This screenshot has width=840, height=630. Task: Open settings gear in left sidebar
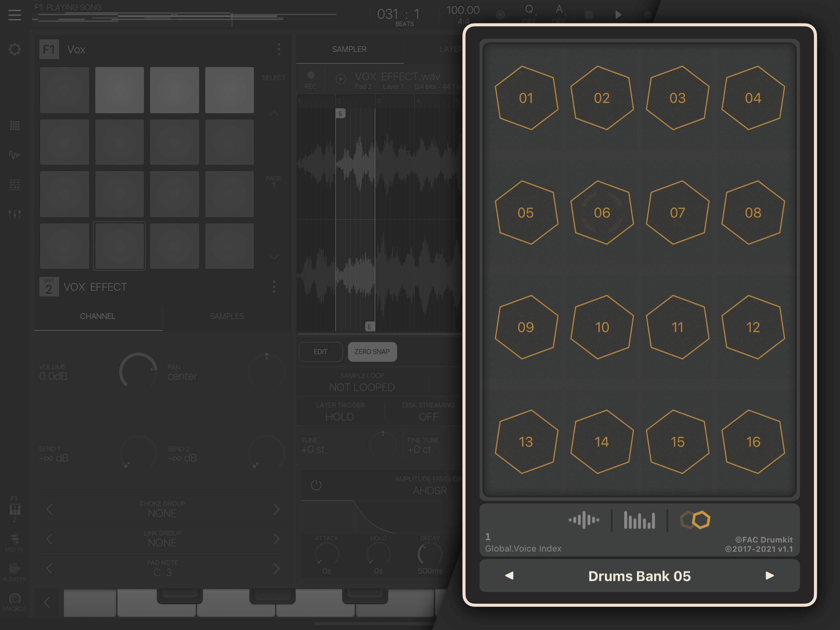[15, 49]
